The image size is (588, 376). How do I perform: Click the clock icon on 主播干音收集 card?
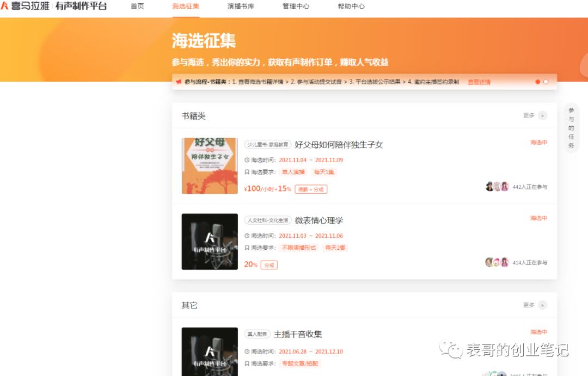(247, 352)
